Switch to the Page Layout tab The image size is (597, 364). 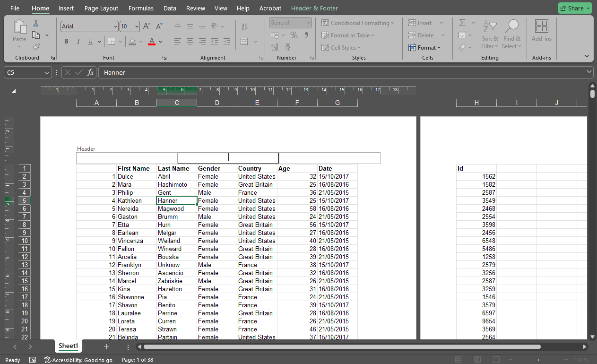point(102,8)
